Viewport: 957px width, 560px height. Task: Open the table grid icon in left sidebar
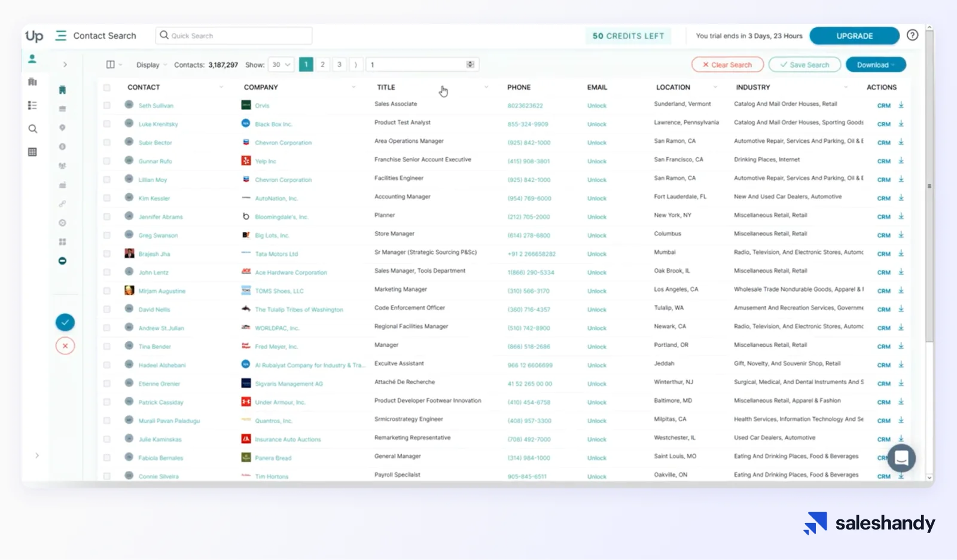click(32, 152)
